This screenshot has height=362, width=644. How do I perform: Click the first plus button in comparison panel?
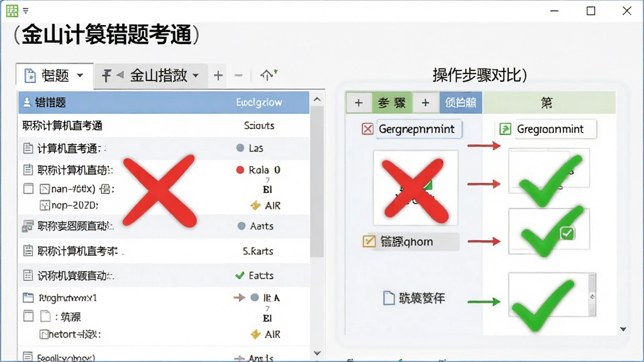[358, 102]
